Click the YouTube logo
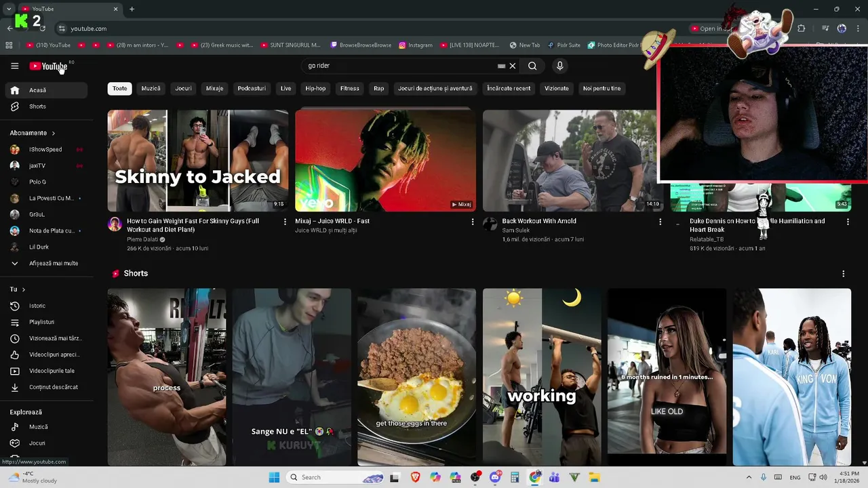 [48, 66]
